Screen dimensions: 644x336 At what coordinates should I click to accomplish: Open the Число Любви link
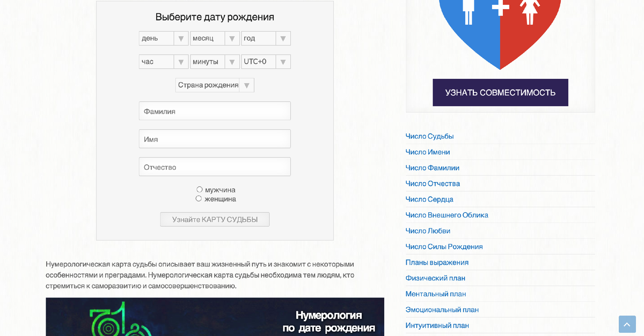click(x=428, y=231)
